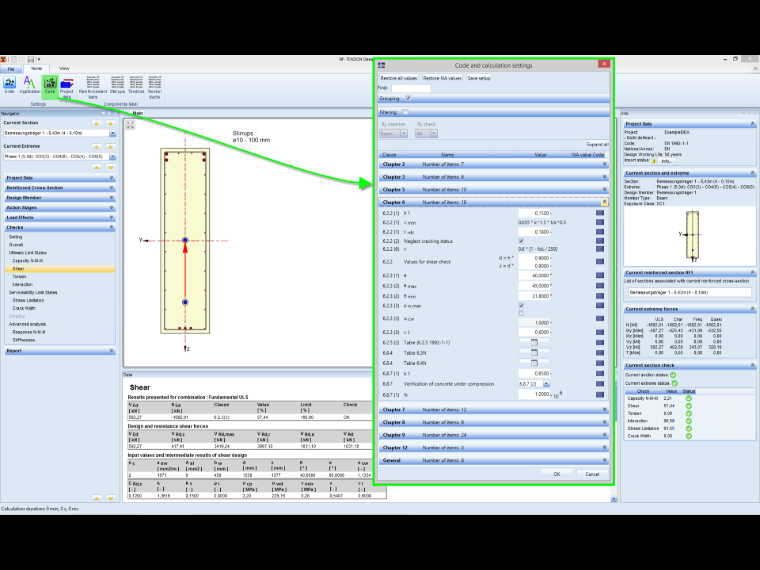Expand Project Data navigator section

coord(60,178)
